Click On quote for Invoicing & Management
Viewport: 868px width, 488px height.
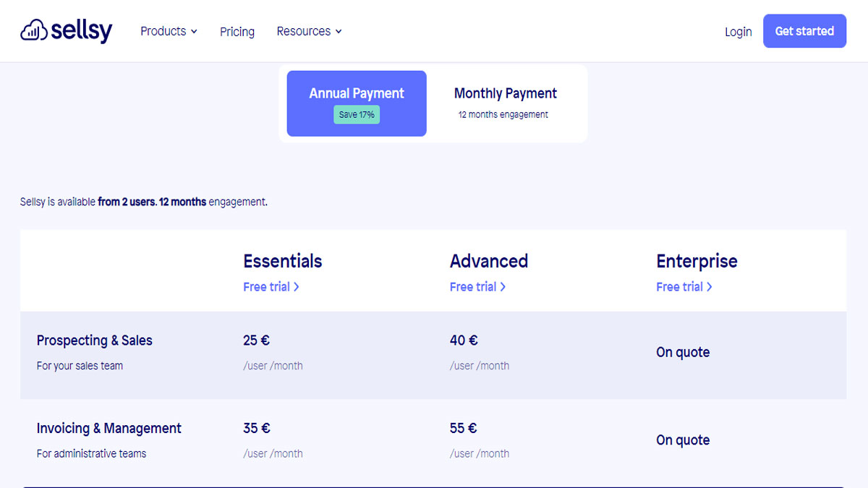[682, 440]
